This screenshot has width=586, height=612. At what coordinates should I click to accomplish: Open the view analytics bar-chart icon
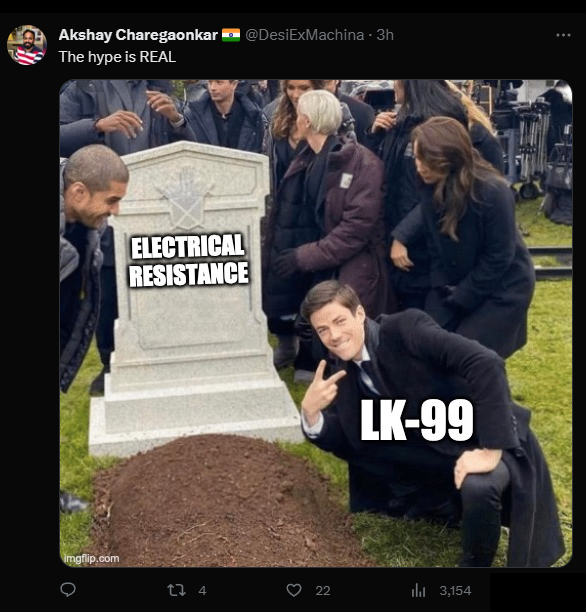click(x=418, y=590)
